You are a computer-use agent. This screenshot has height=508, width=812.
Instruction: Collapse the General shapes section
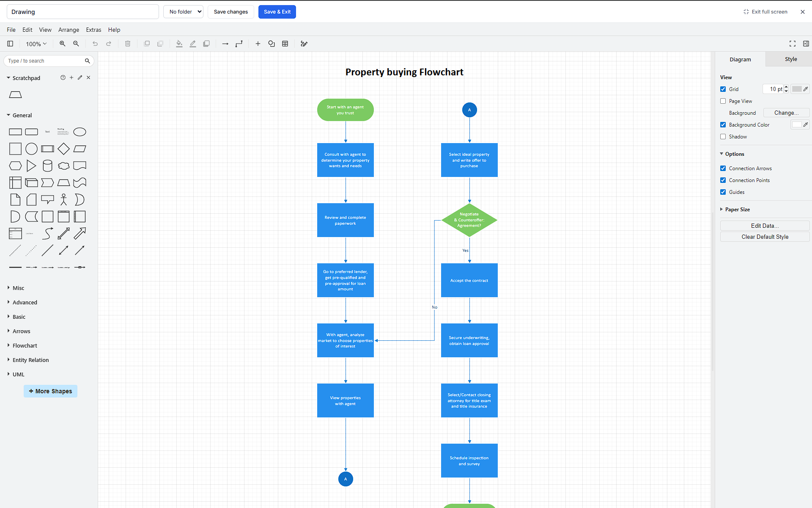[x=19, y=115]
